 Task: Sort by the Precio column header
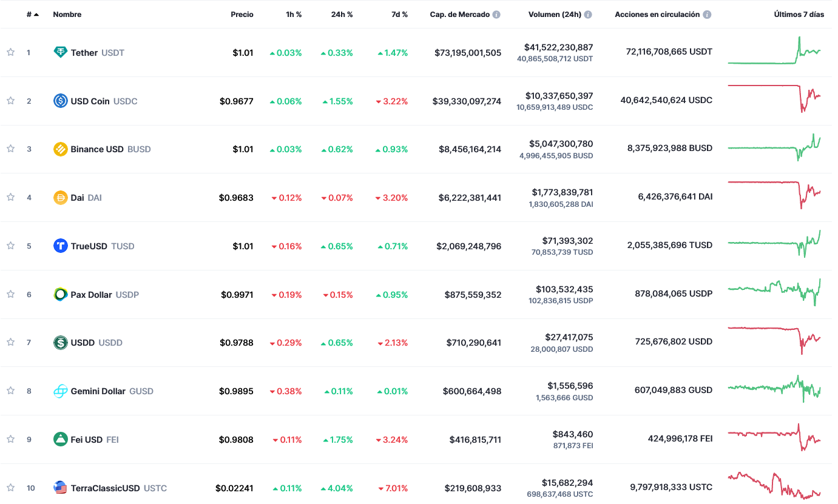242,14
